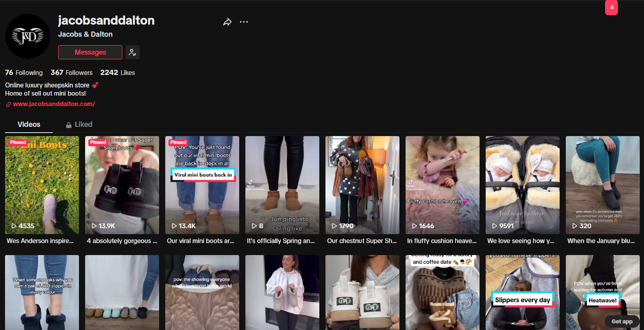Open the star sweater video with 1790 views
This screenshot has width=644, height=330.
point(362,185)
